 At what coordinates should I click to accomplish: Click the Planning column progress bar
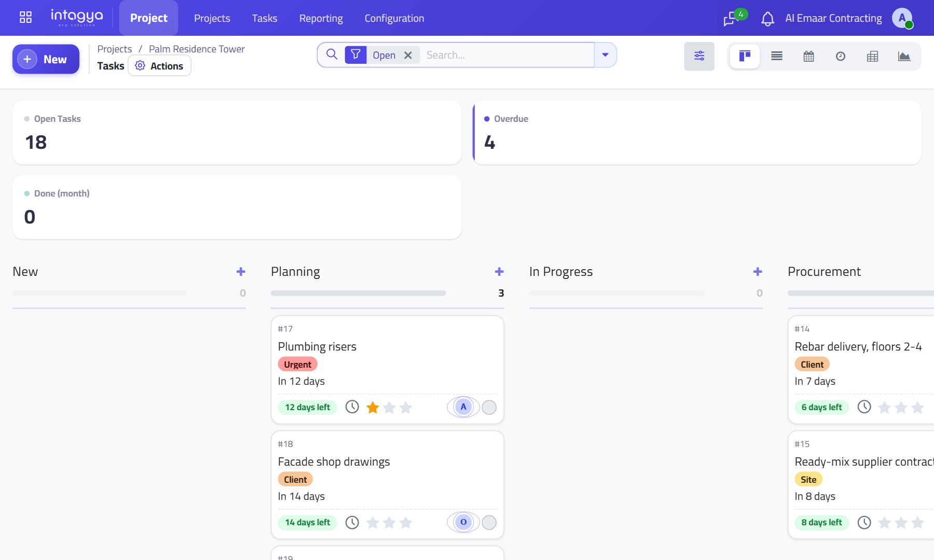coord(358,293)
